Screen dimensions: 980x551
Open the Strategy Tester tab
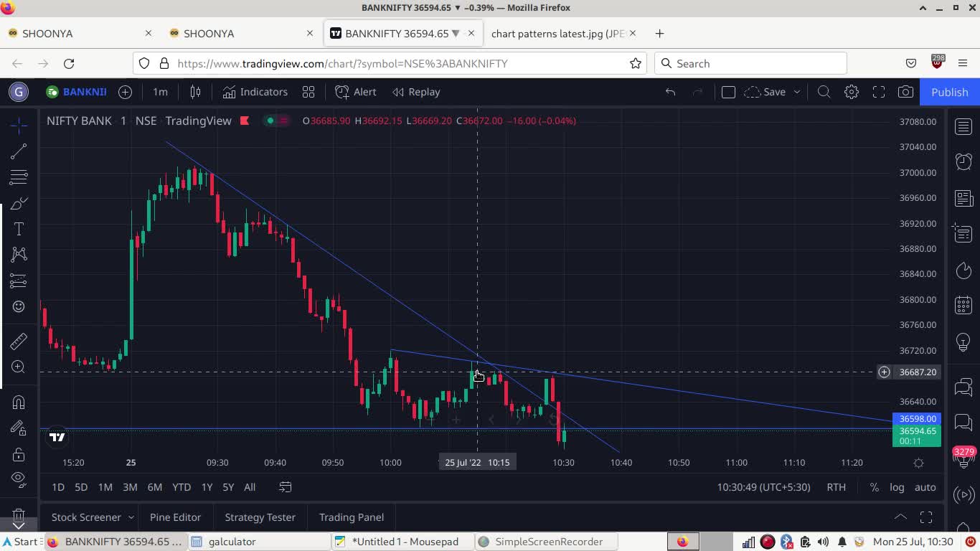(x=260, y=517)
